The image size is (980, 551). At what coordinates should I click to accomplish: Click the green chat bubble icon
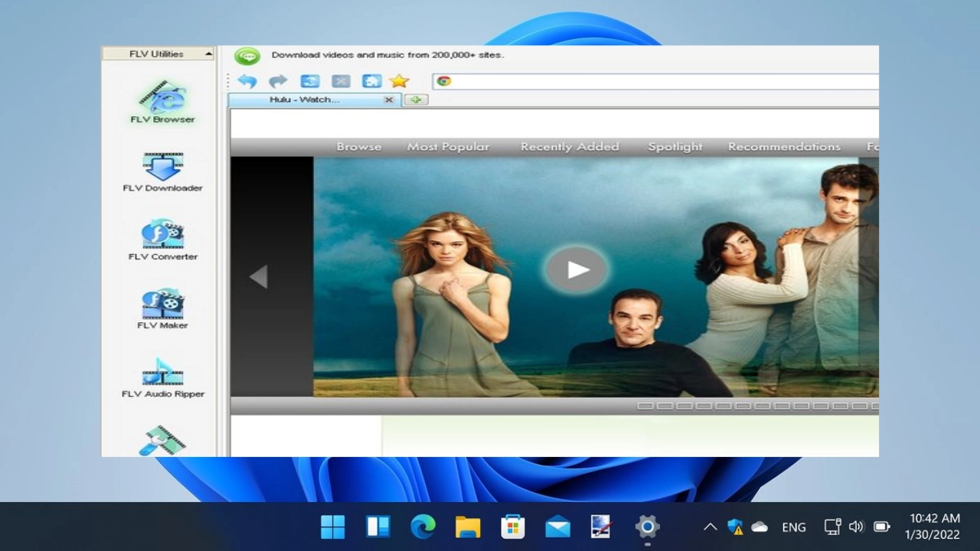[x=247, y=56]
